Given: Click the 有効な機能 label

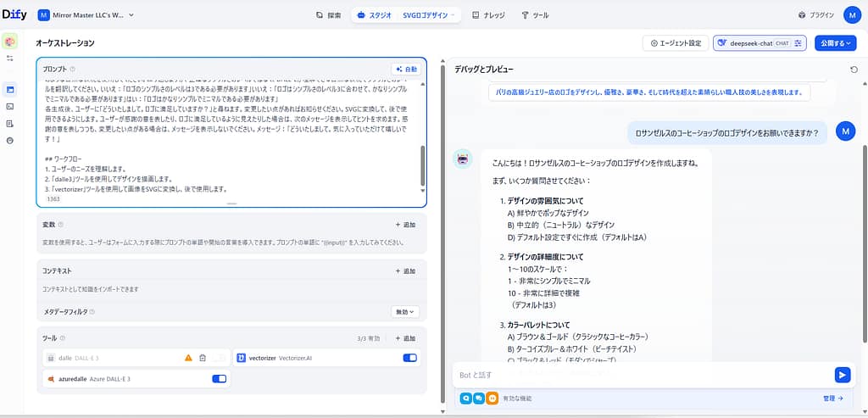Looking at the screenshot, I should pyautogui.click(x=518, y=398).
